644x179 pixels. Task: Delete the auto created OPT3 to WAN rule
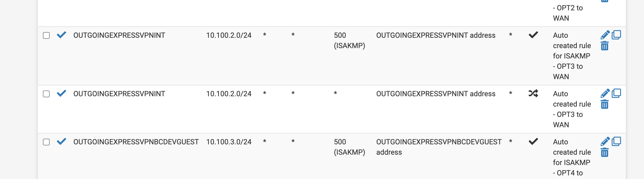point(605,104)
